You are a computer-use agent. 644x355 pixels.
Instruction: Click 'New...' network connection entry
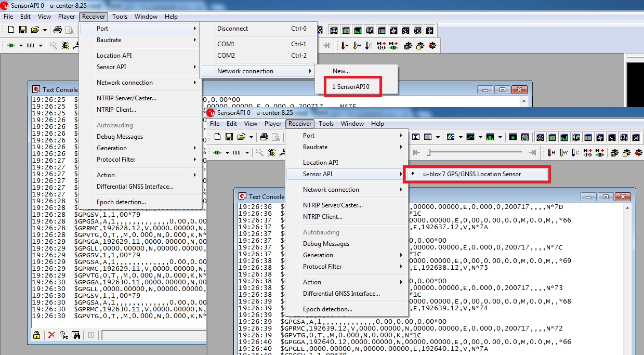[341, 71]
